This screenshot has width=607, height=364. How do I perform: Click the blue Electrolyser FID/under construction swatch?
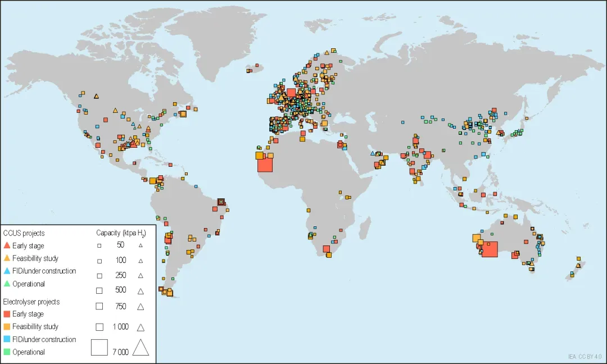point(7,339)
